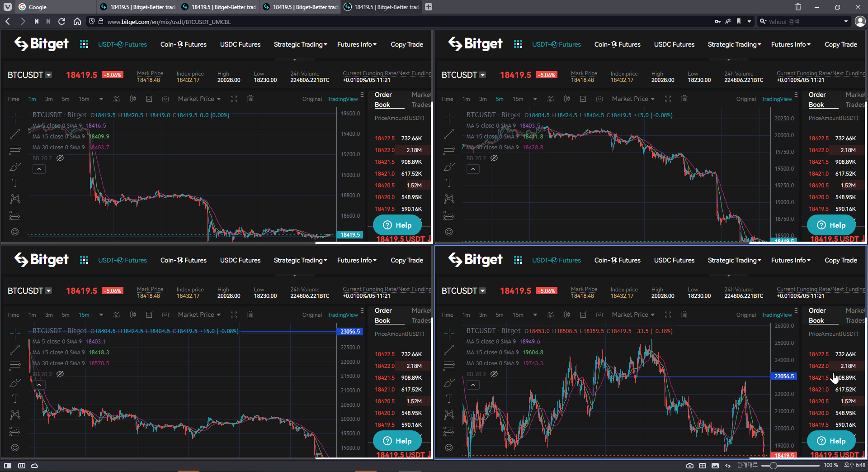Open BTCUSDT pair dropdown in top-left pane
Viewport: 868px width, 472px height.
click(x=49, y=75)
